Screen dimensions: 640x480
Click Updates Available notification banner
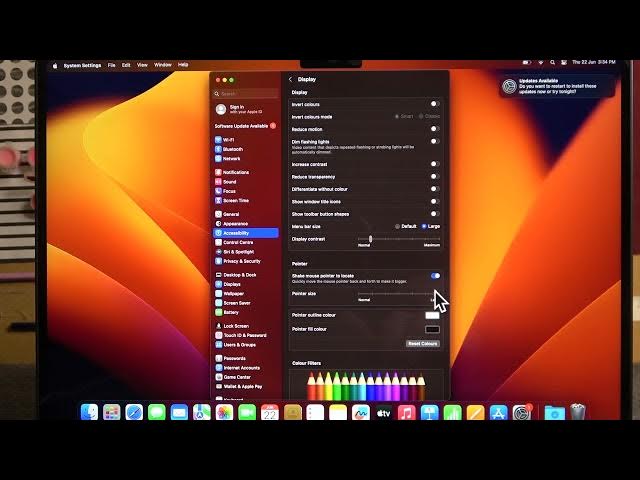pos(556,86)
